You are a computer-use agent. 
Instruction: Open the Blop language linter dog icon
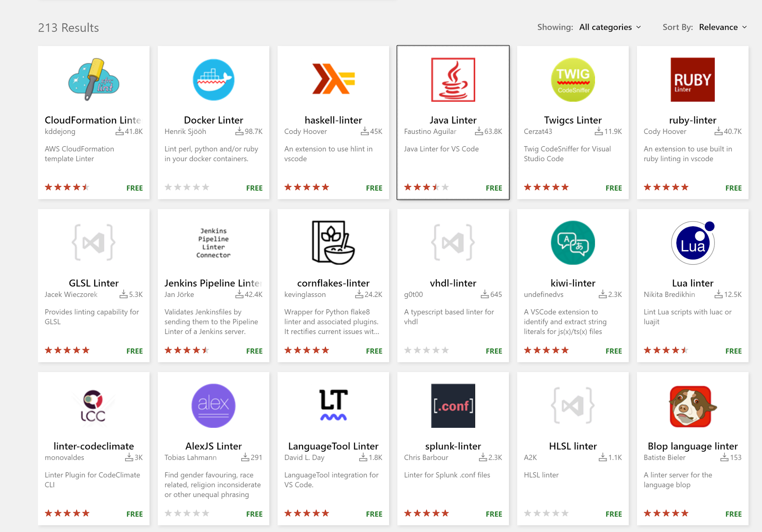pos(692,406)
